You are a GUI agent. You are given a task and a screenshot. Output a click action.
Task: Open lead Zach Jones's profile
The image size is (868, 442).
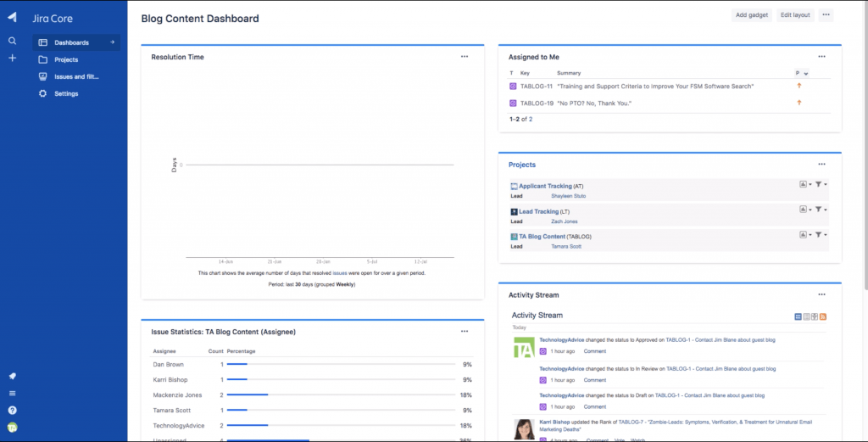pyautogui.click(x=564, y=221)
